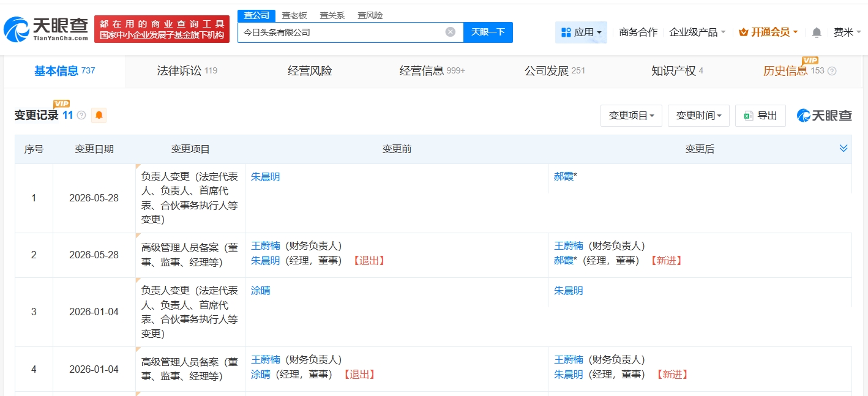Click the 天眼一下 search button

(x=488, y=32)
